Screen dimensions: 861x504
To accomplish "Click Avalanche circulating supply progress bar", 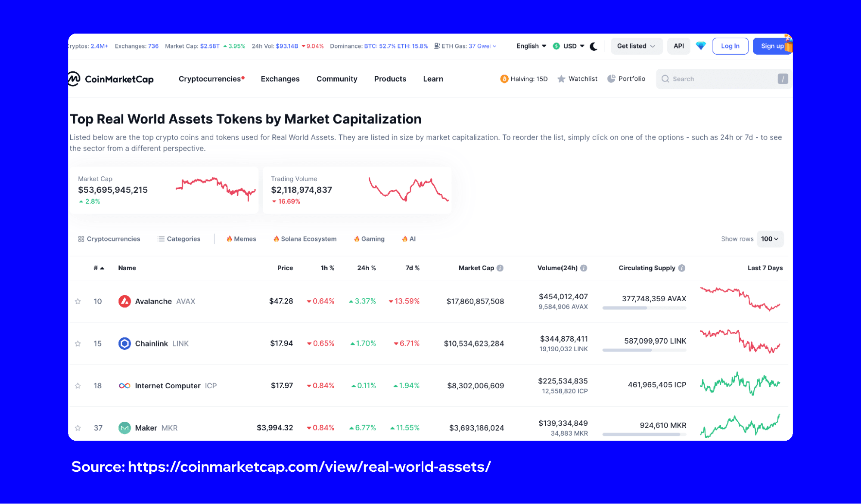I will (x=644, y=308).
